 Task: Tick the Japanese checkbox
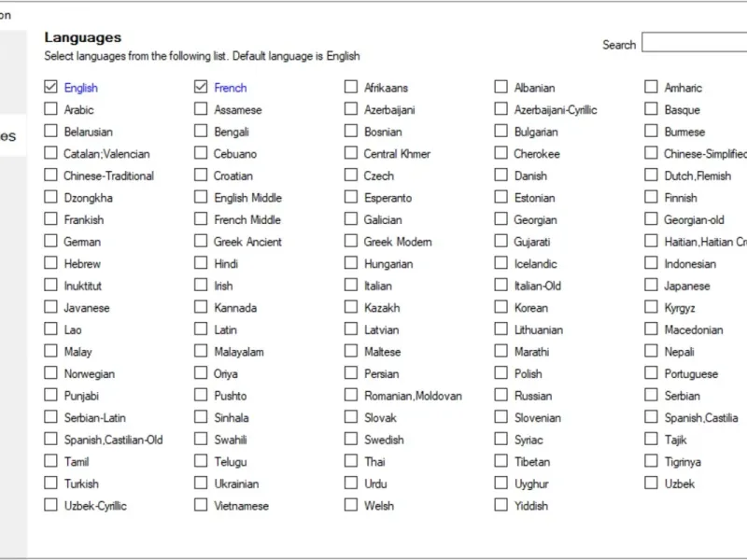[x=651, y=286]
